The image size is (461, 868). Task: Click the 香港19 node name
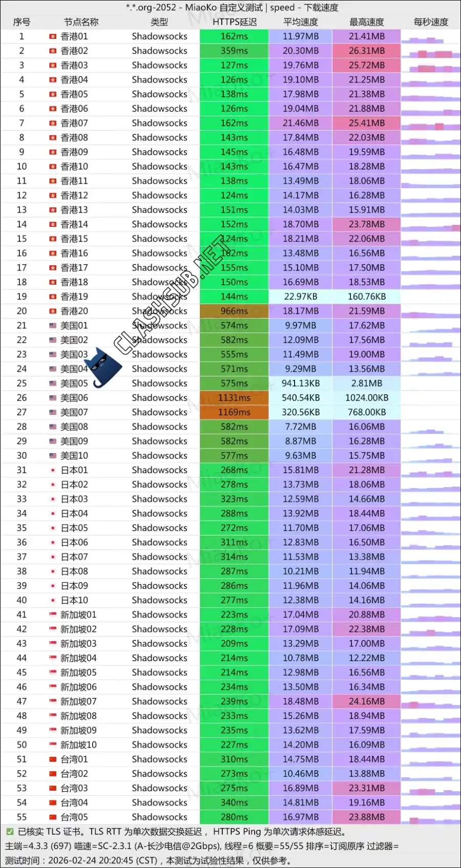point(74,297)
